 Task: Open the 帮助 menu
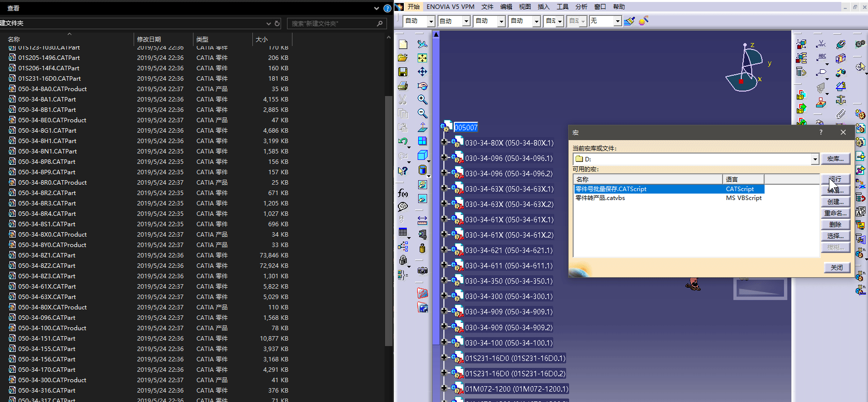point(619,7)
